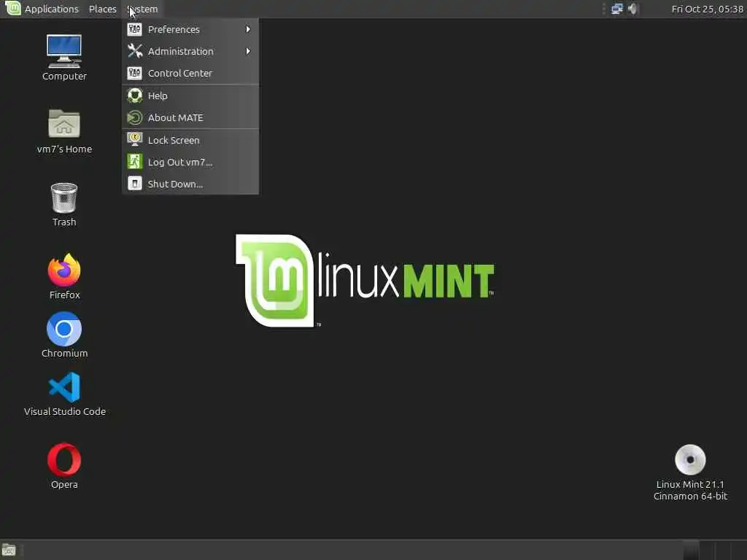Choose Log Out vm7... entry text
The width and height of the screenshot is (747, 560).
(180, 162)
